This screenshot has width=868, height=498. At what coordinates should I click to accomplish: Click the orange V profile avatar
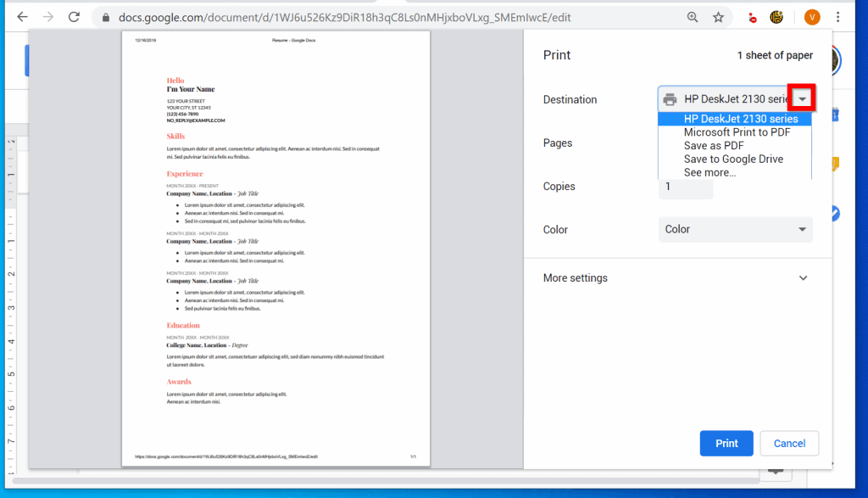[x=812, y=17]
